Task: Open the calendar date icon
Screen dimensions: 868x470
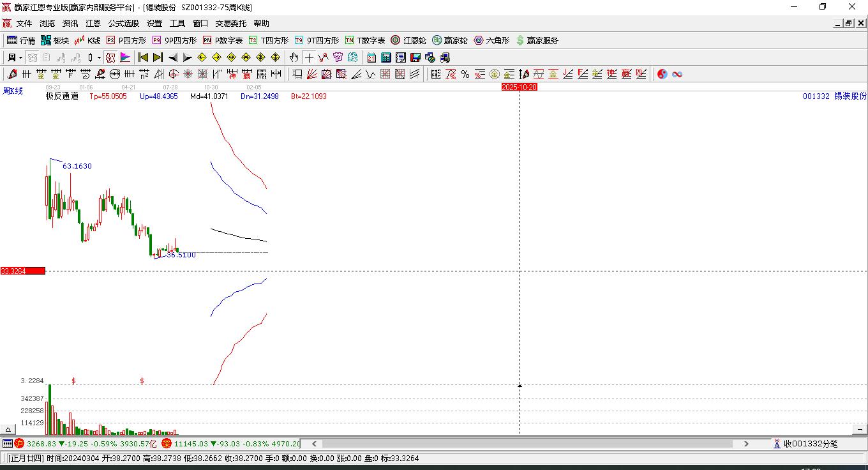Action: (371, 57)
